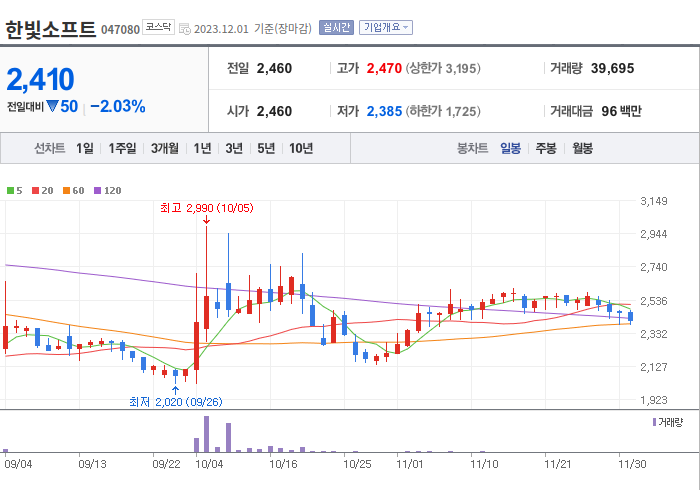Click the 2,536 price axis label
The height and width of the screenshot is (490, 700).
pyautogui.click(x=654, y=301)
